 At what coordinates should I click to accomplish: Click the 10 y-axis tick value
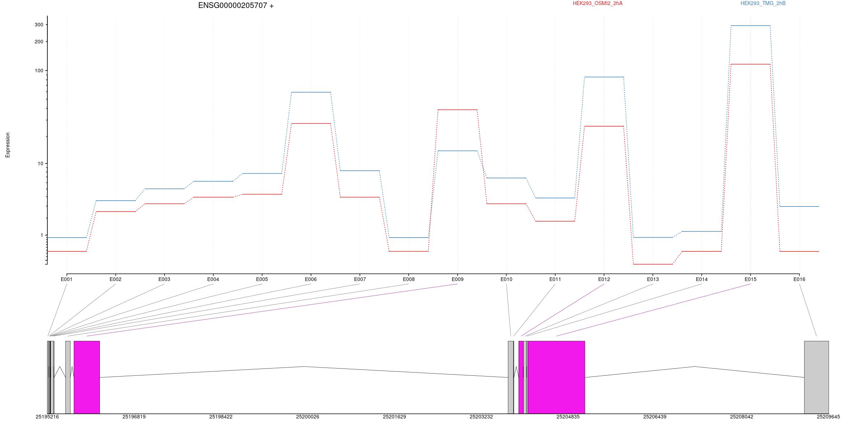click(x=41, y=164)
